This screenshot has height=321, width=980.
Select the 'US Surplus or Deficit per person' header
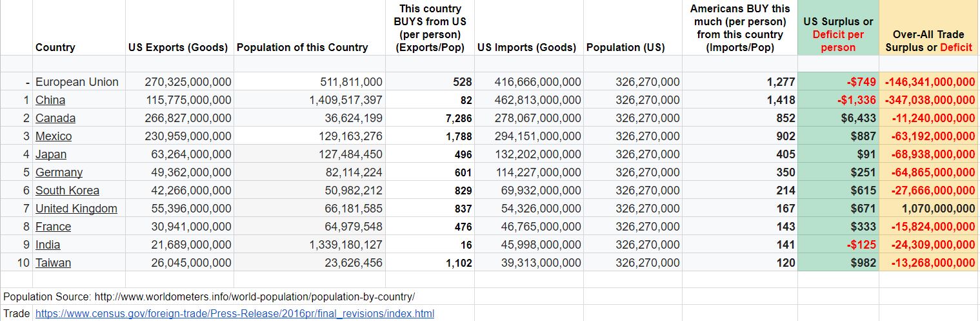pyautogui.click(x=838, y=34)
